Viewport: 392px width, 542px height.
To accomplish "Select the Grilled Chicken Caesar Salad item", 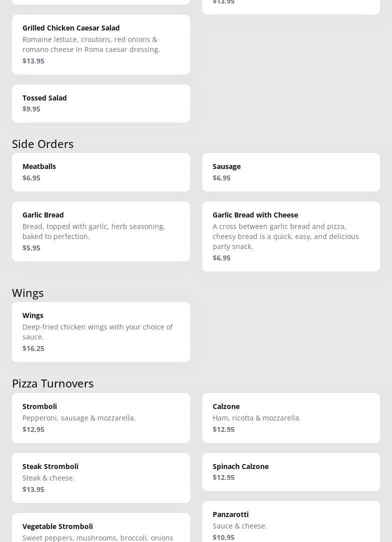I will click(x=101, y=44).
